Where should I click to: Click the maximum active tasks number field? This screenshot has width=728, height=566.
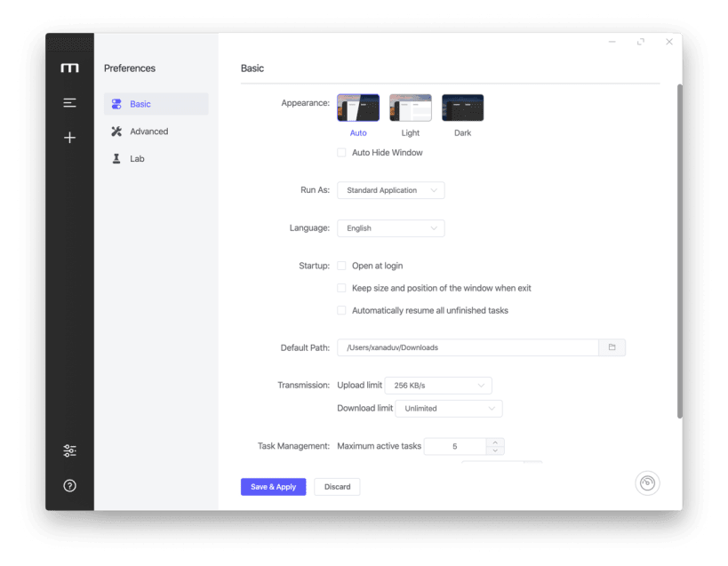click(x=455, y=446)
